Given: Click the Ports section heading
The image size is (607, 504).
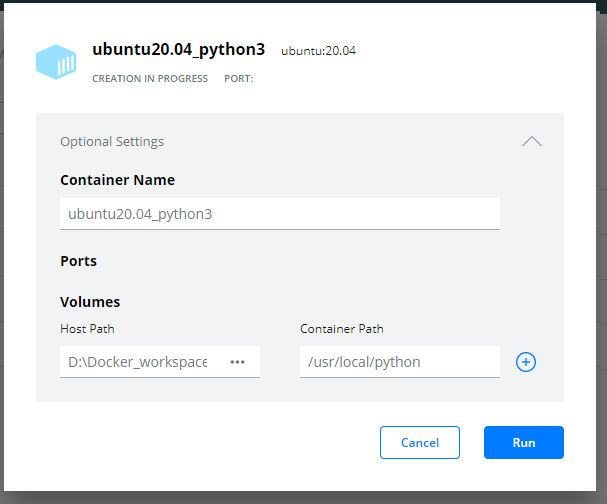Looking at the screenshot, I should point(78,261).
